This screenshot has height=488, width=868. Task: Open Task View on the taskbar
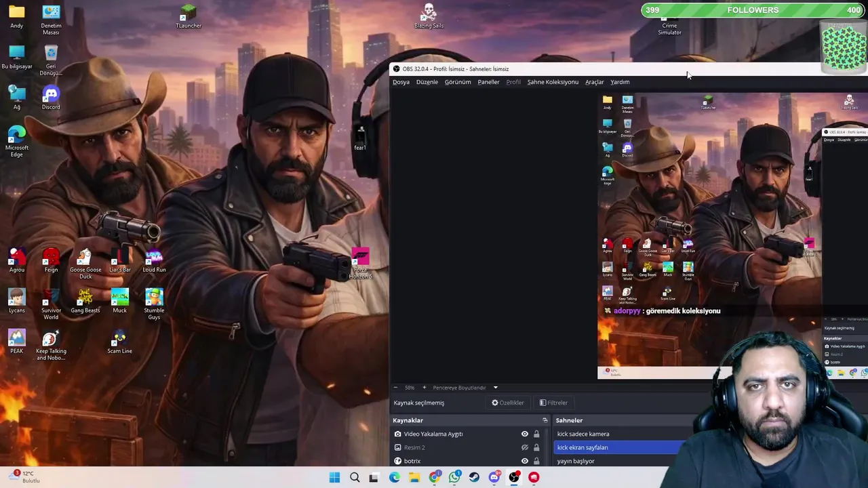coord(374,477)
